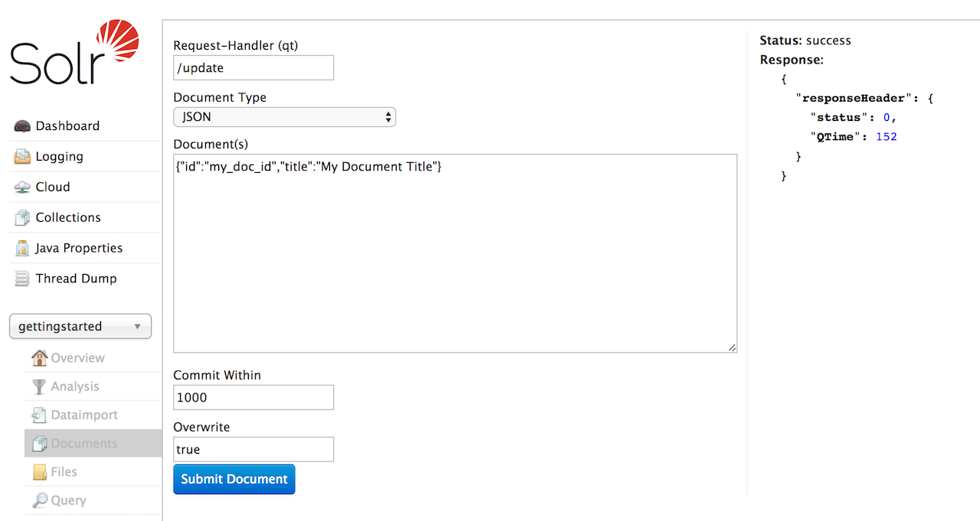Viewport: 980px width, 521px height.
Task: Click the Thread Dump stack icon
Action: click(x=22, y=279)
